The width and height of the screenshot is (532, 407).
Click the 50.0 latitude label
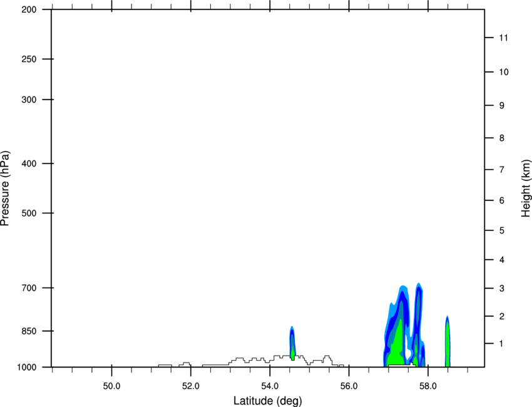(x=111, y=386)
